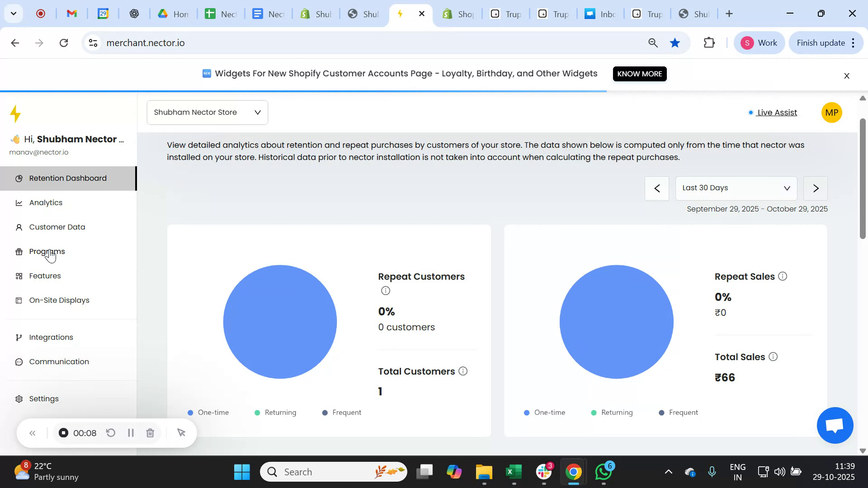The width and height of the screenshot is (868, 488).
Task: Delete the recording with trash icon
Action: (x=151, y=433)
